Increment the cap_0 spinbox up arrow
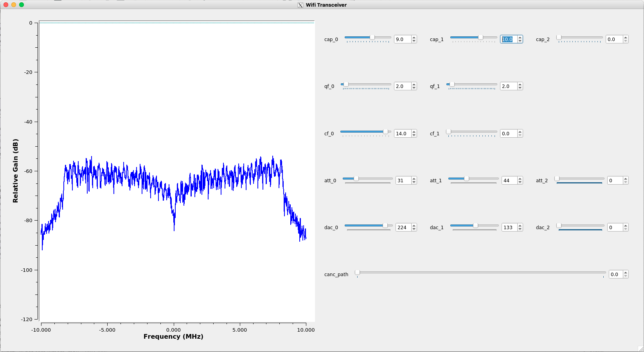This screenshot has width=644, height=352. (414, 38)
